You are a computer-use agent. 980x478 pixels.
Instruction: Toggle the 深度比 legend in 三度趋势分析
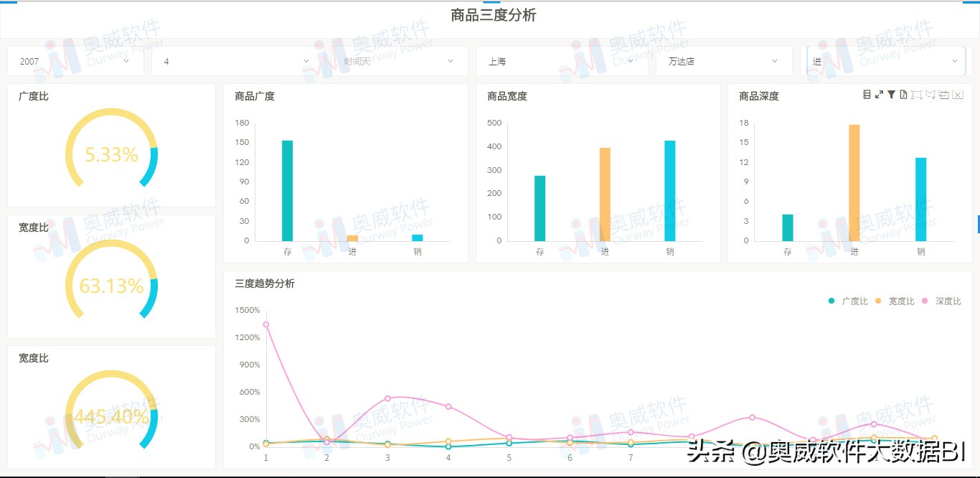coord(941,301)
